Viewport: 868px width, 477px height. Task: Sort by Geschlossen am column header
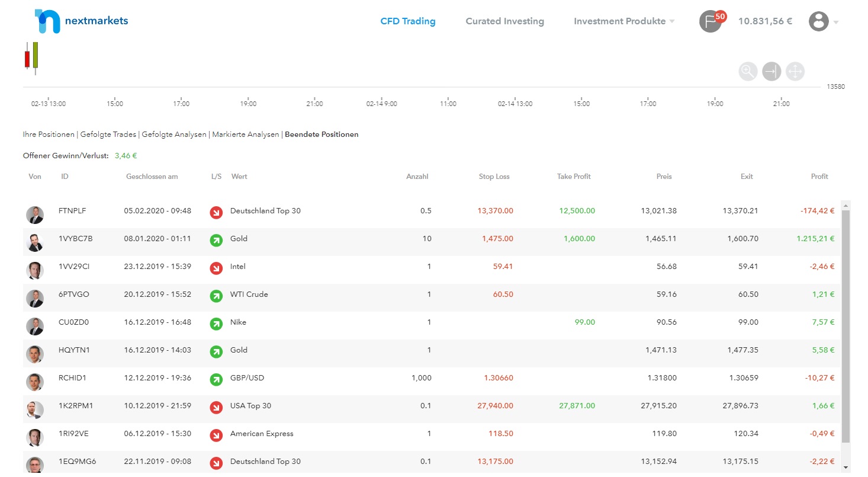click(x=152, y=177)
